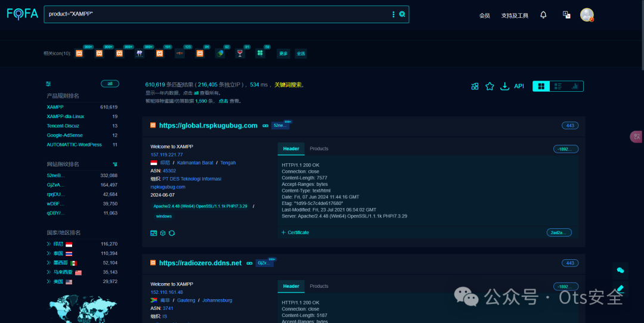The width and height of the screenshot is (644, 323).
Task: Select the related XAMPP icon with 101 badge
Action: [159, 54]
